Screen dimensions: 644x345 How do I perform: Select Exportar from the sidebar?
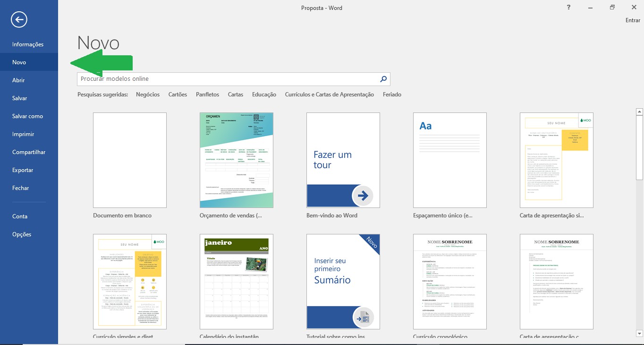coord(29,170)
